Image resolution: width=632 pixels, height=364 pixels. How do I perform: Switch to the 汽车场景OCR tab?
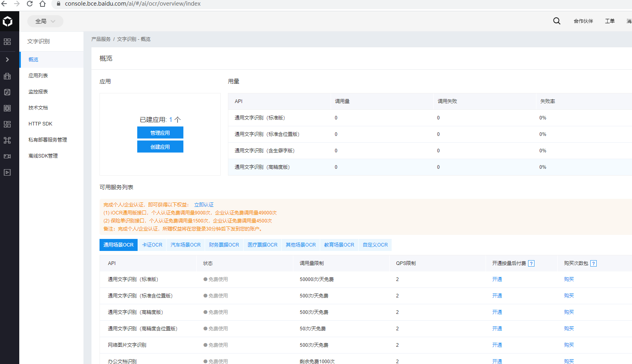[185, 245]
